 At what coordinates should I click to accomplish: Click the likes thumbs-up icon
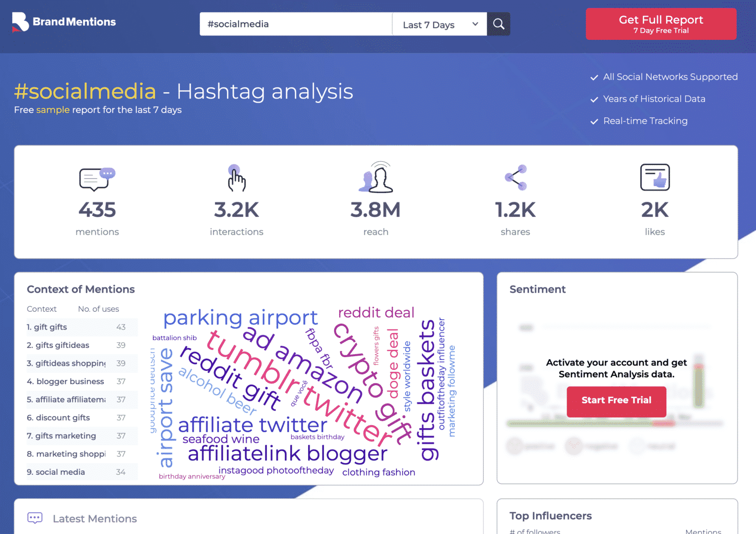(655, 177)
